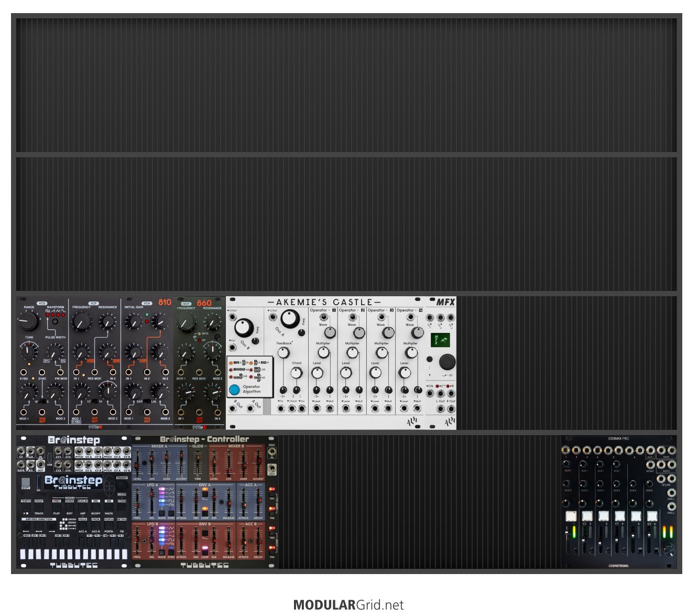Viewport: 698px width, 616px height.
Task: Click the IN 1 jack on the 860
Action: [x=181, y=412]
